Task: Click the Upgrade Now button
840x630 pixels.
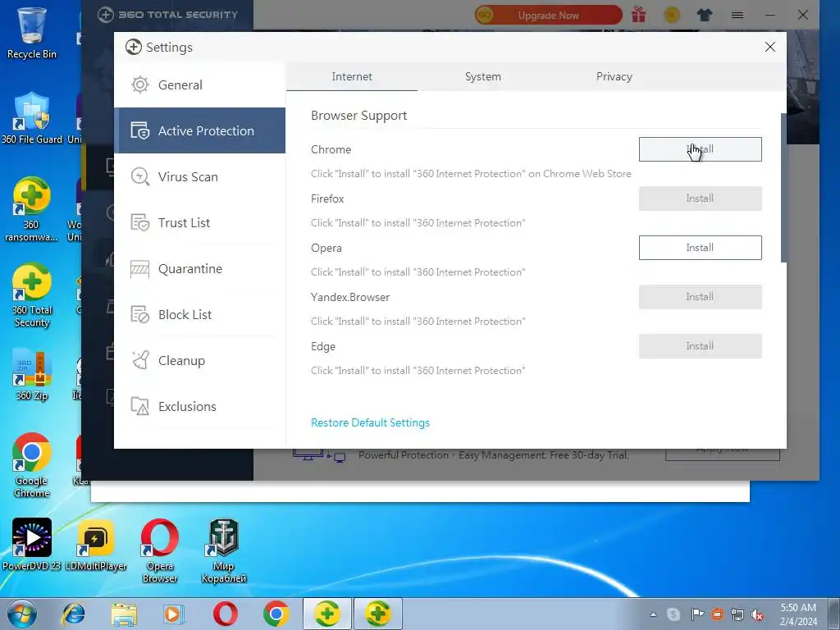Action: (549, 16)
